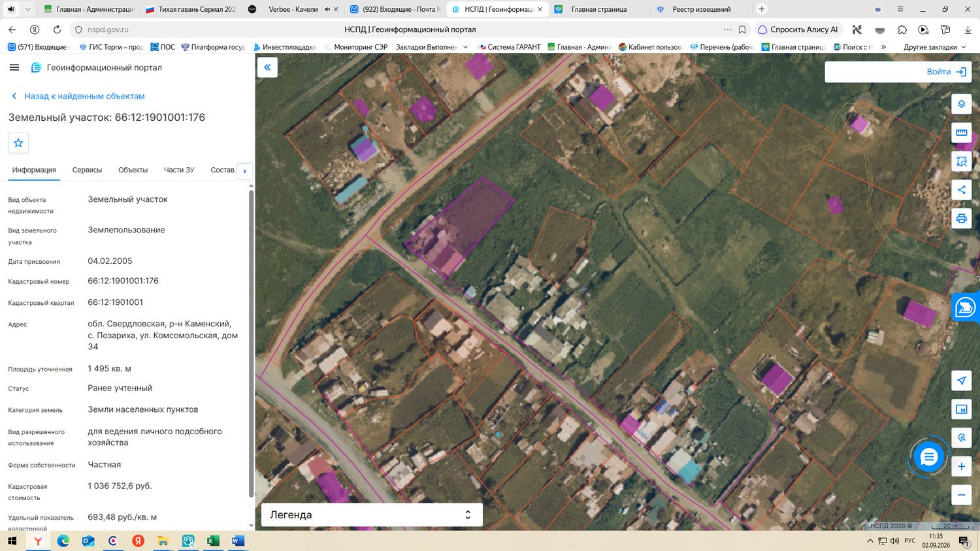Show hidden system tray icons
980x551 pixels.
coord(870,541)
